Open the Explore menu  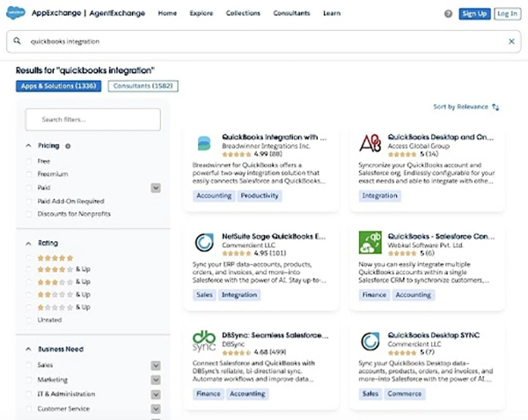(201, 13)
